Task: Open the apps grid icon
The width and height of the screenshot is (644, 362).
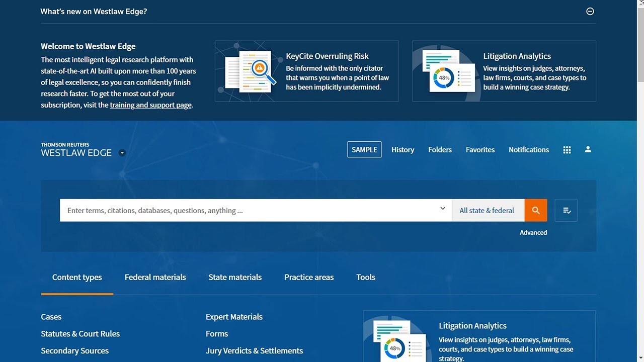Action: pyautogui.click(x=567, y=150)
